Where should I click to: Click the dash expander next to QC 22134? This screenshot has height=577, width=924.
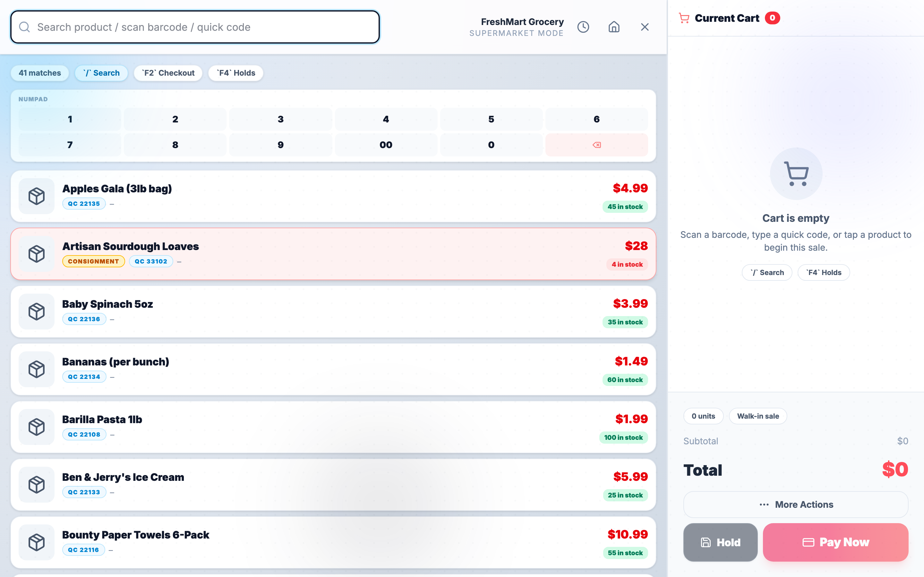click(x=112, y=377)
